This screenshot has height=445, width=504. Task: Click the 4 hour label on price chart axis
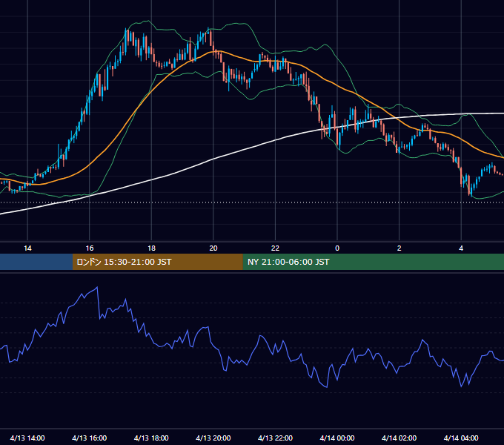tap(461, 248)
